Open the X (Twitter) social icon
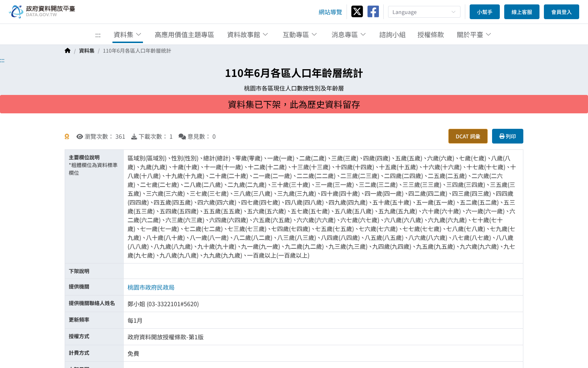Viewport: 588px width, 368px height. click(357, 11)
